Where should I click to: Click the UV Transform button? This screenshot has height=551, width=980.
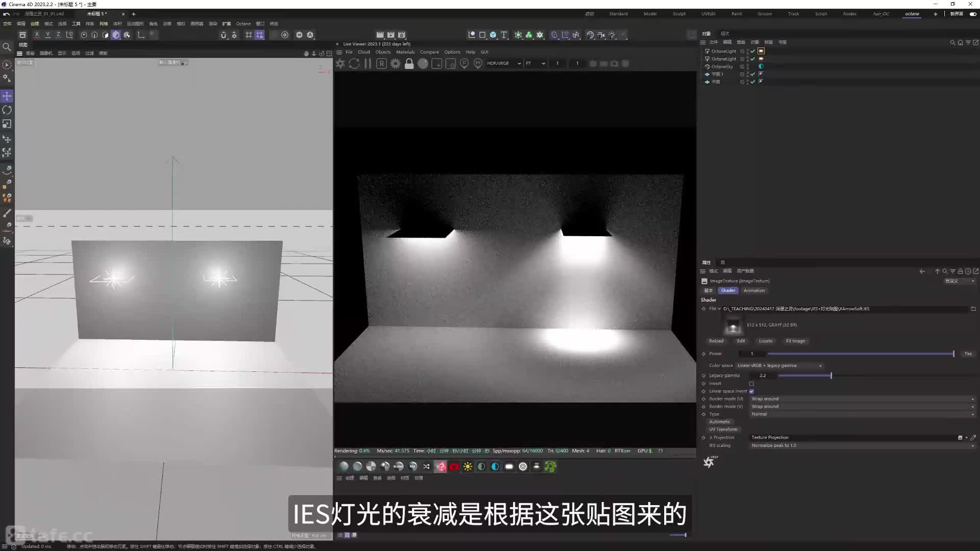click(x=723, y=430)
